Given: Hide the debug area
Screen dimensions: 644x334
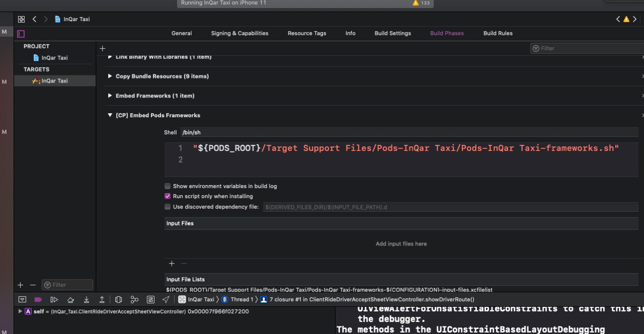Looking at the screenshot, I should click(22, 299).
